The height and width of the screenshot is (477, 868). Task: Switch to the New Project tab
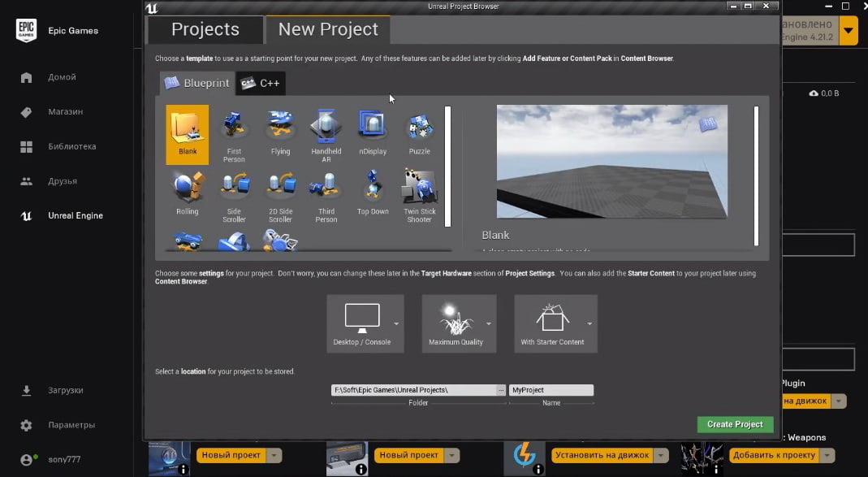tap(328, 29)
